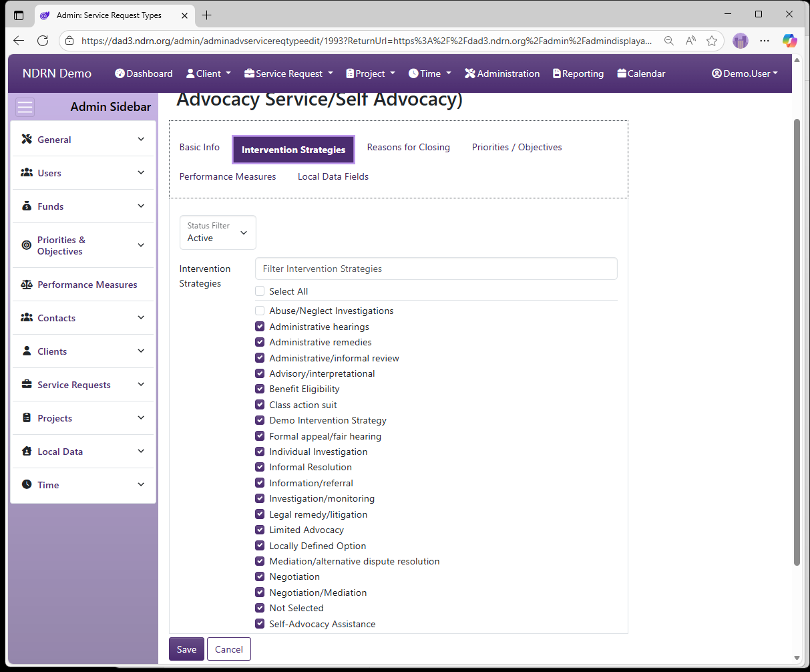The image size is (810, 672).
Task: Click the Funds money bag icon
Action: point(27,206)
